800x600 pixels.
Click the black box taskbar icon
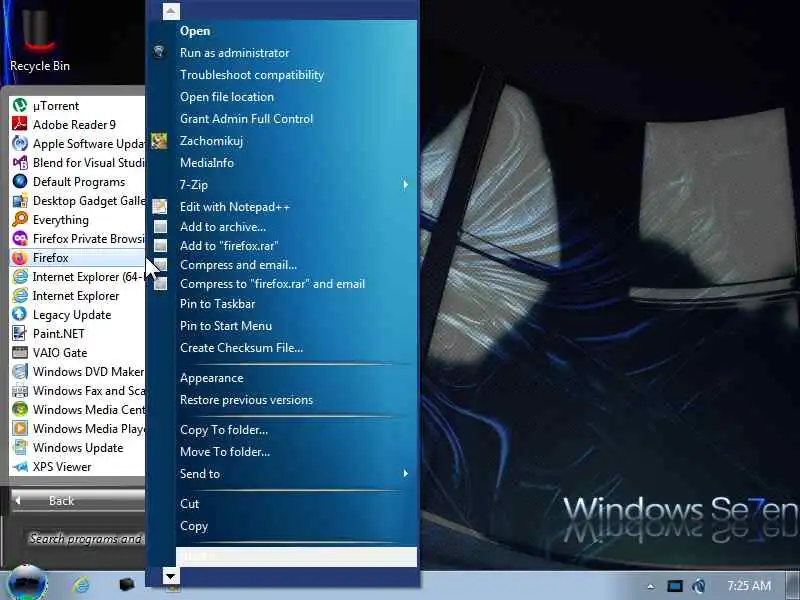click(126, 585)
